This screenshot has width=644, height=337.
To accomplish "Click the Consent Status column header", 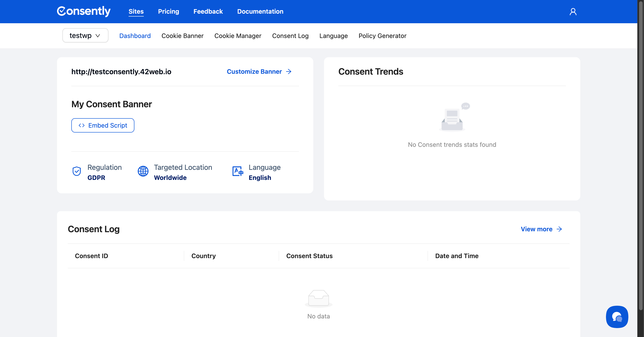I will (309, 256).
